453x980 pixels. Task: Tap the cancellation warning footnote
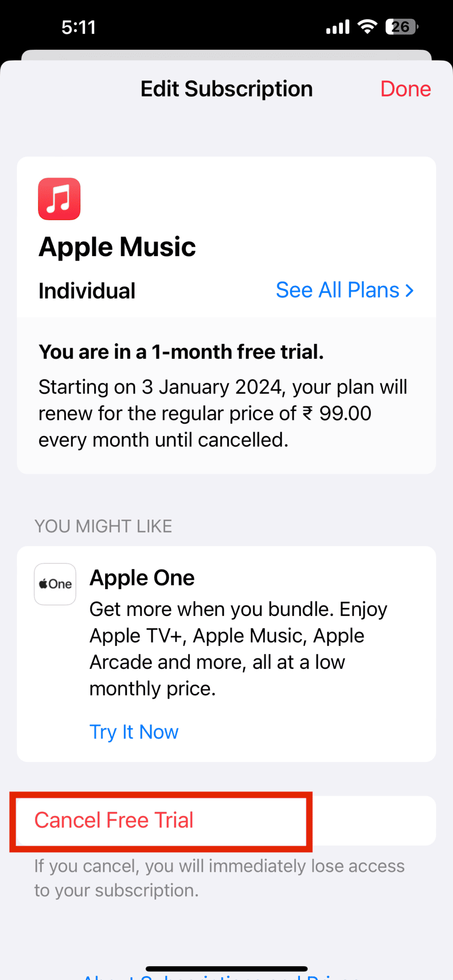(x=219, y=878)
